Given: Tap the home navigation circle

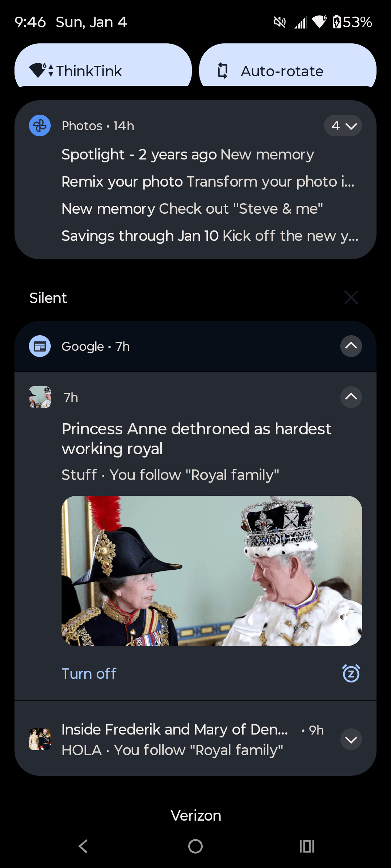Looking at the screenshot, I should [x=195, y=846].
